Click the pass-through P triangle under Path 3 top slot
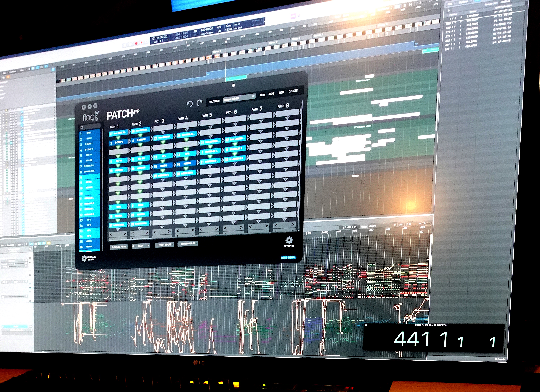 [163, 132]
